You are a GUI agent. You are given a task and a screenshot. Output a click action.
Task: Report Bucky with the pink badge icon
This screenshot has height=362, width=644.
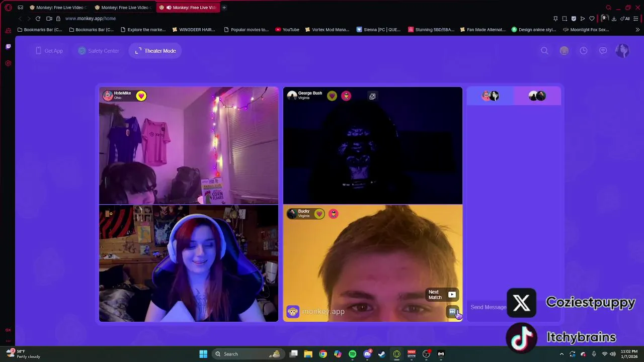[x=333, y=214]
